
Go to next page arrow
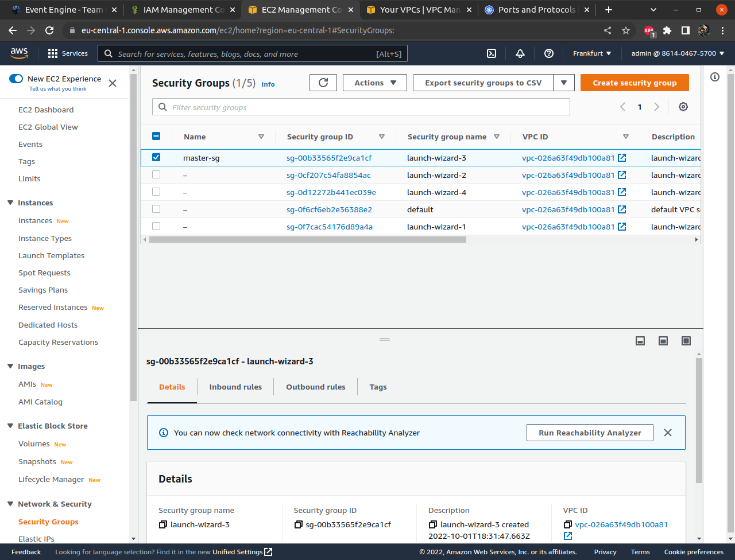tap(657, 107)
